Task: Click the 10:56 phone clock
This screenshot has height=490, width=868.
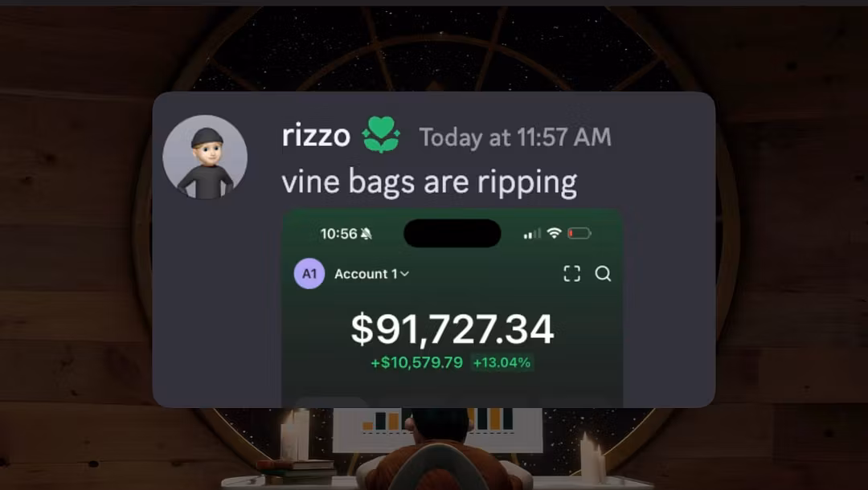Action: (x=339, y=234)
